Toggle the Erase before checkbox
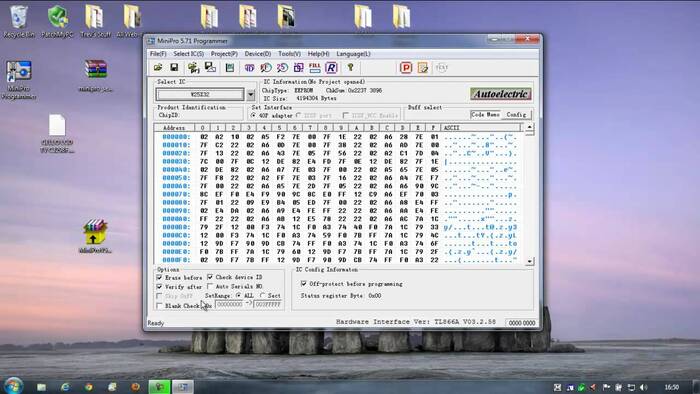700x394 pixels. click(x=159, y=278)
